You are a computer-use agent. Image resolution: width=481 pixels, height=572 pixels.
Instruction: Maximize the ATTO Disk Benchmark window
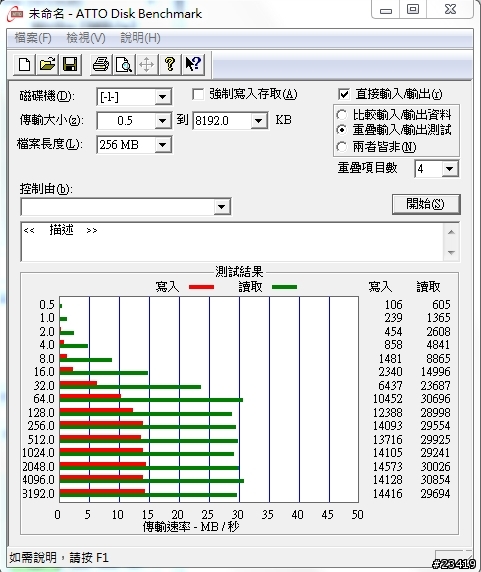tap(413, 9)
